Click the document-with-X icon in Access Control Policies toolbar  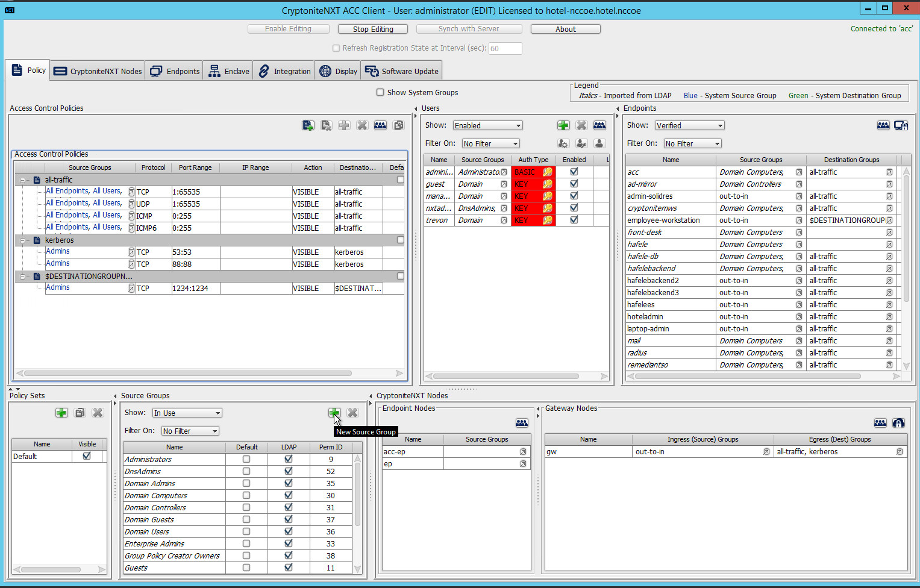click(326, 125)
